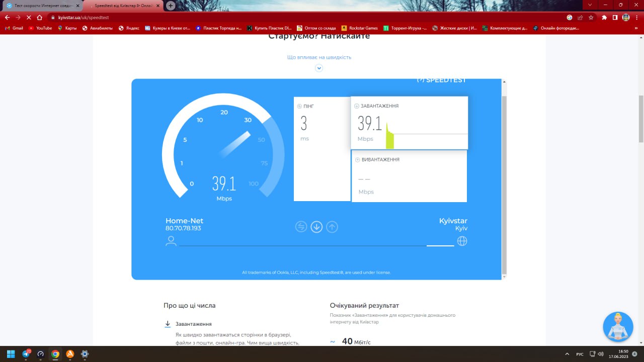
Task: Open the Settings gear on the taskbar
Action: (85, 354)
